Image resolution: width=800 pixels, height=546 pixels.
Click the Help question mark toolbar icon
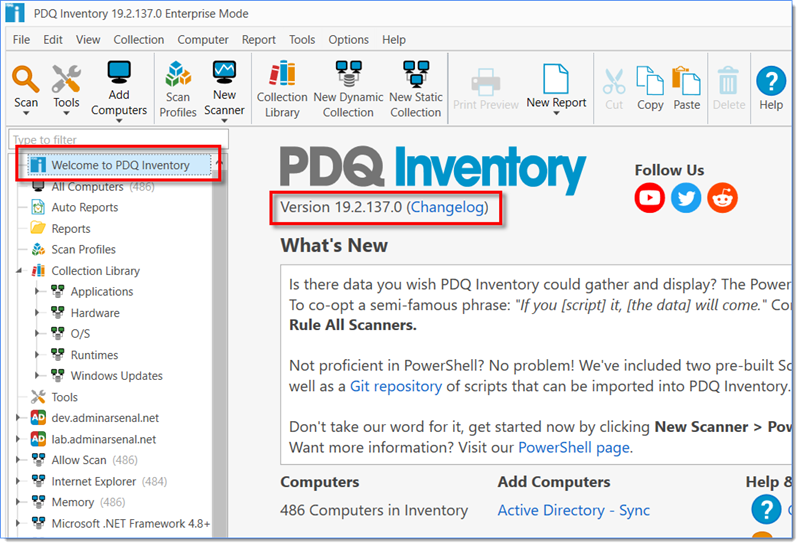[x=771, y=81]
